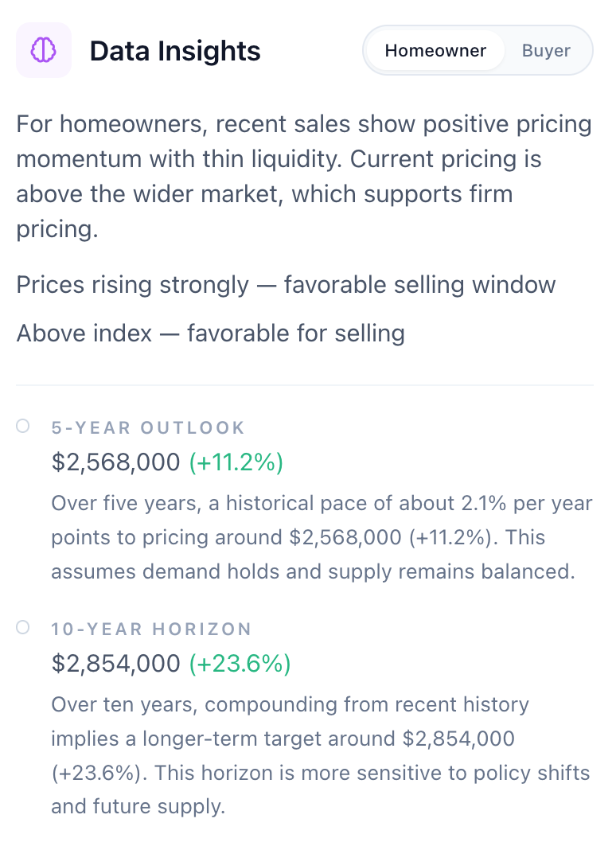
Task: Click the $2,854,000 headline price figure
Action: (116, 664)
